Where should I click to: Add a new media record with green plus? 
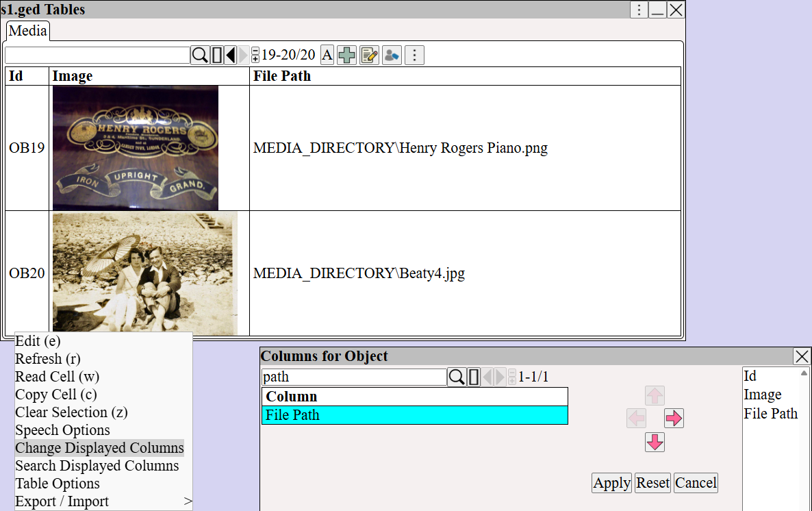(346, 55)
